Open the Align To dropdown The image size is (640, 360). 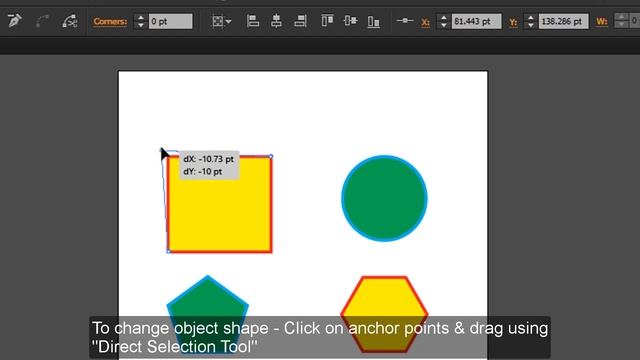(221, 21)
